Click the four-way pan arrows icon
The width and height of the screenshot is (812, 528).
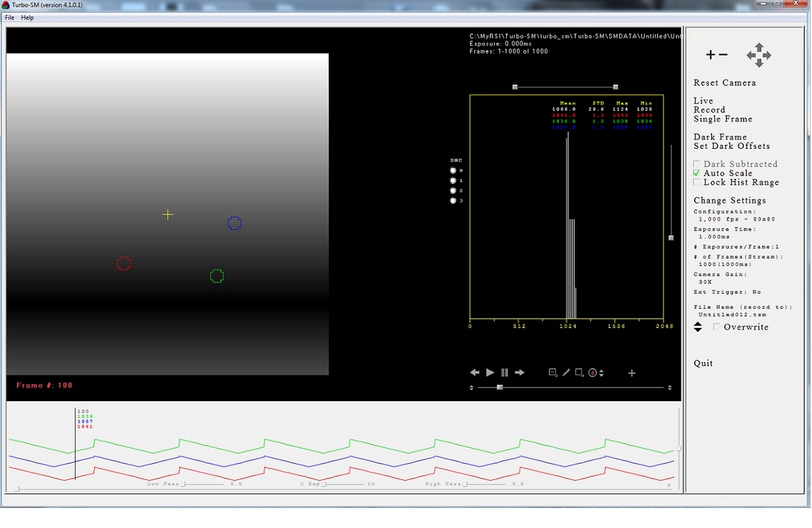759,55
